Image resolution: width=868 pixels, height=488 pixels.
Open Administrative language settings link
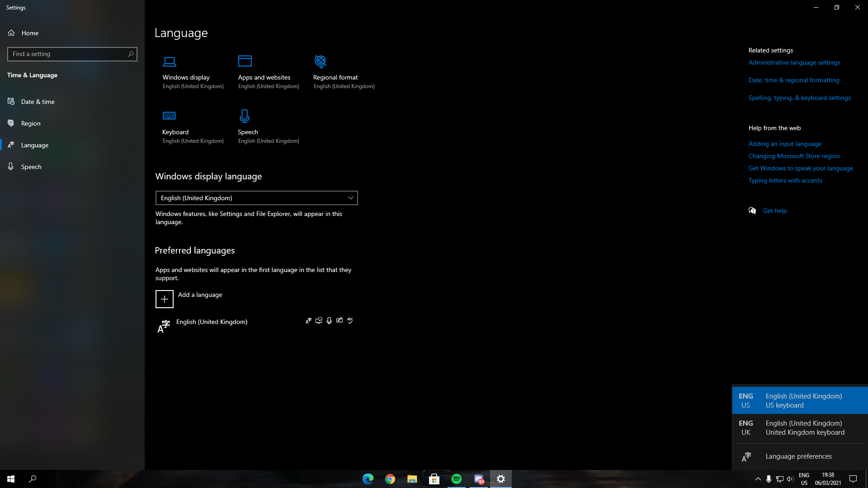[x=794, y=62]
